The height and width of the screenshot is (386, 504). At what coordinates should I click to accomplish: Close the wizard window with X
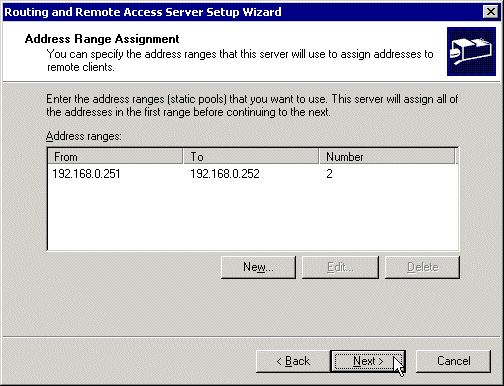[491, 12]
